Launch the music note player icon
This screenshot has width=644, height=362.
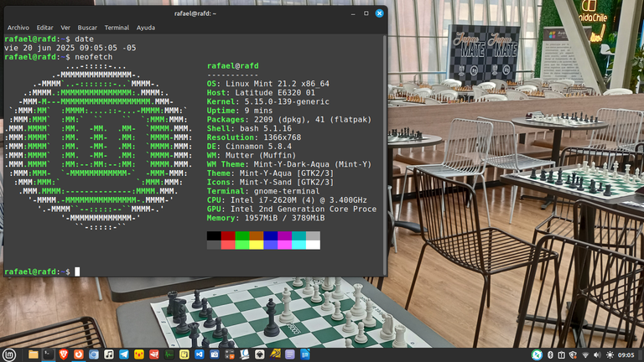coord(109,354)
